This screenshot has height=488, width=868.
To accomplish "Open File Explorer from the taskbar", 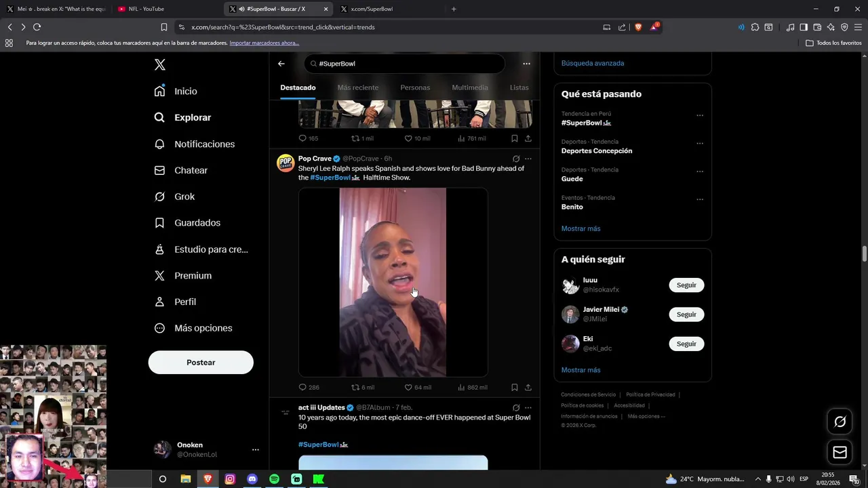I will click(185, 479).
